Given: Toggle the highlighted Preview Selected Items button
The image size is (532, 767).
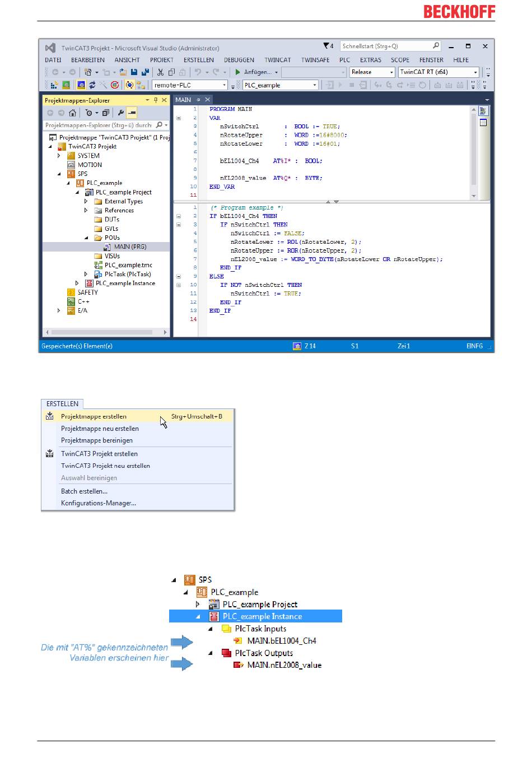Looking at the screenshot, I should click(x=132, y=113).
